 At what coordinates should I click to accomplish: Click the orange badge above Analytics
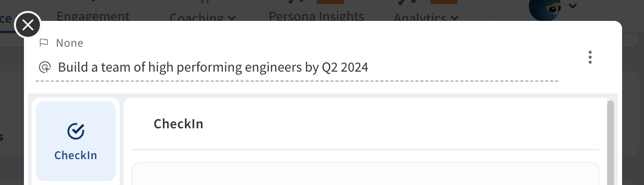click(444, 1)
